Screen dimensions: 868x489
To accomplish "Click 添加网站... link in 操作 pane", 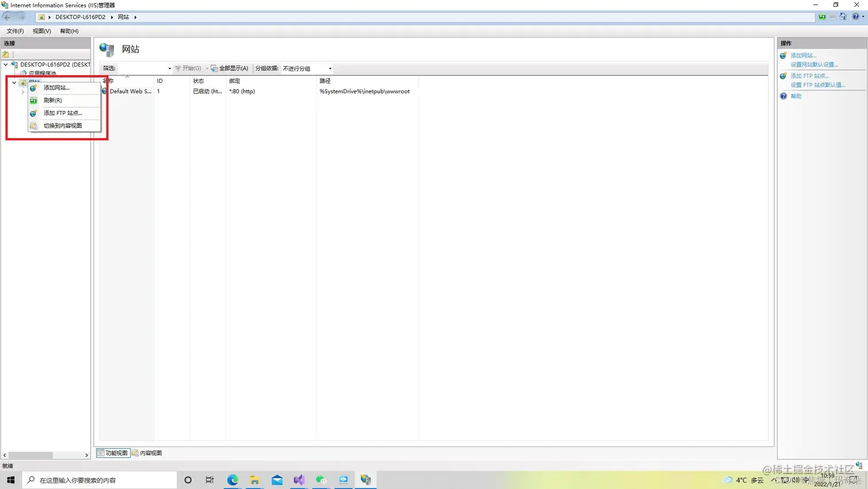I will point(803,56).
